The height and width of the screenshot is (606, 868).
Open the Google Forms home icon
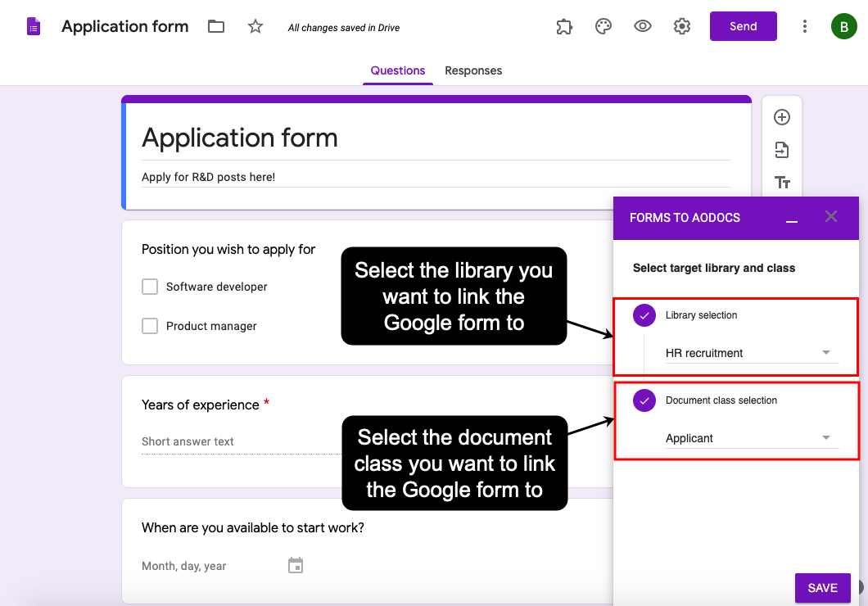point(34,26)
